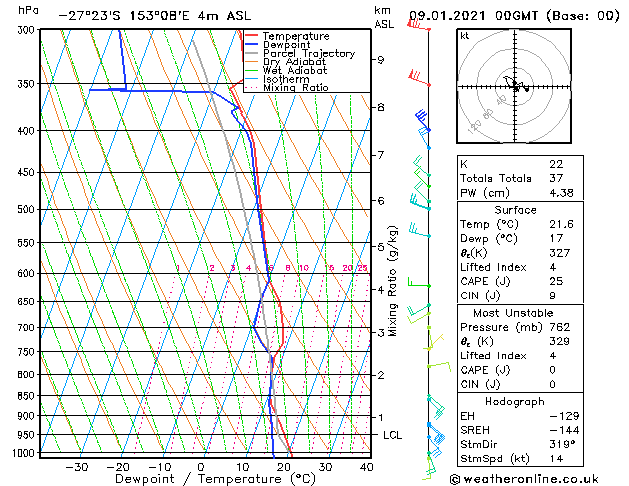This screenshot has height=486, width=629.
Task: Click the 450 hPa pressure label
Action: pos(28,172)
